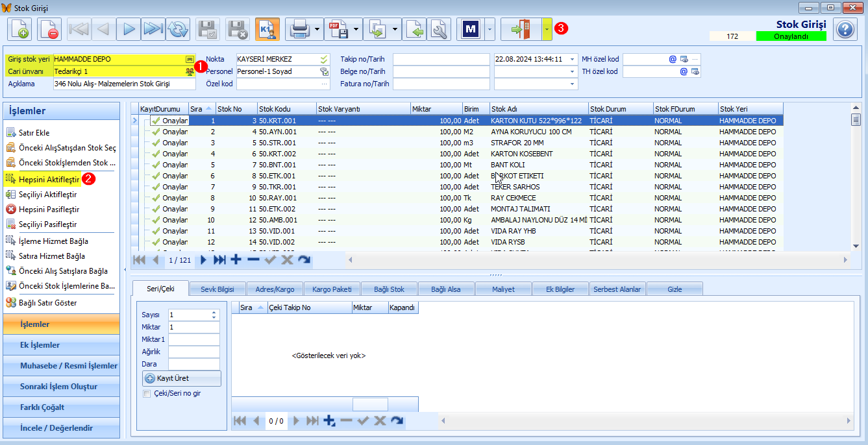Open the İncele / Değerlendir section
Viewport: 868px width, 445px height.
[62, 428]
